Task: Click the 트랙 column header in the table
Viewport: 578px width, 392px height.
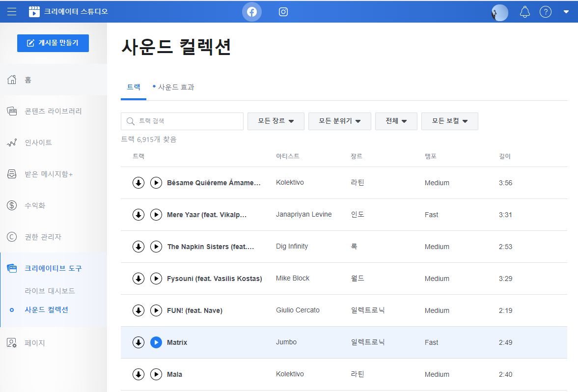Action: coord(138,156)
